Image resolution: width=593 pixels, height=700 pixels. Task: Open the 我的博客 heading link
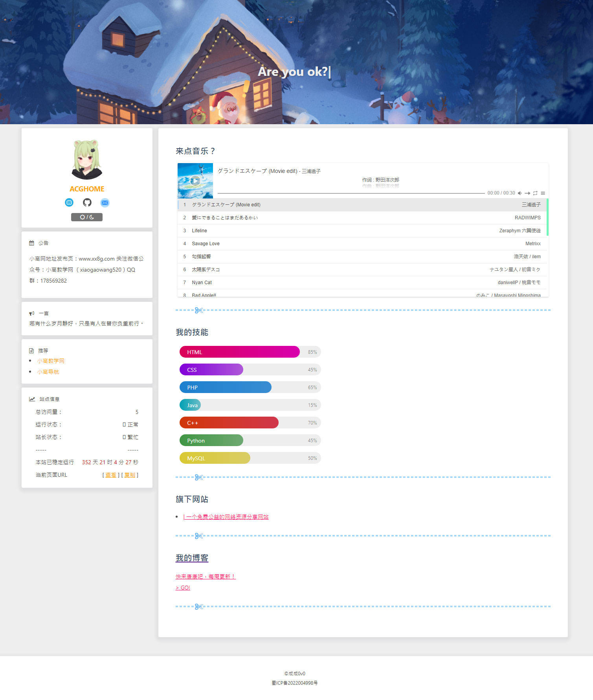point(192,558)
